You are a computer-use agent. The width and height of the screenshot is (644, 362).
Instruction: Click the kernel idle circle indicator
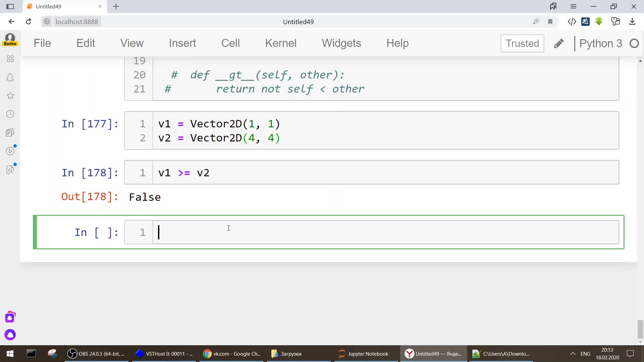[634, 44]
